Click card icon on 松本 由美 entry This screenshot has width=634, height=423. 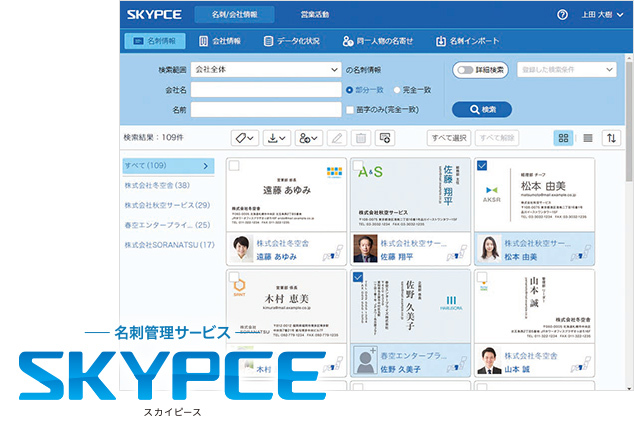pos(581,253)
